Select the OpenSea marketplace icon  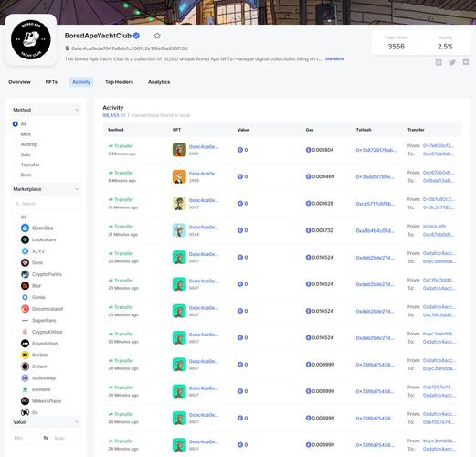pyautogui.click(x=25, y=228)
